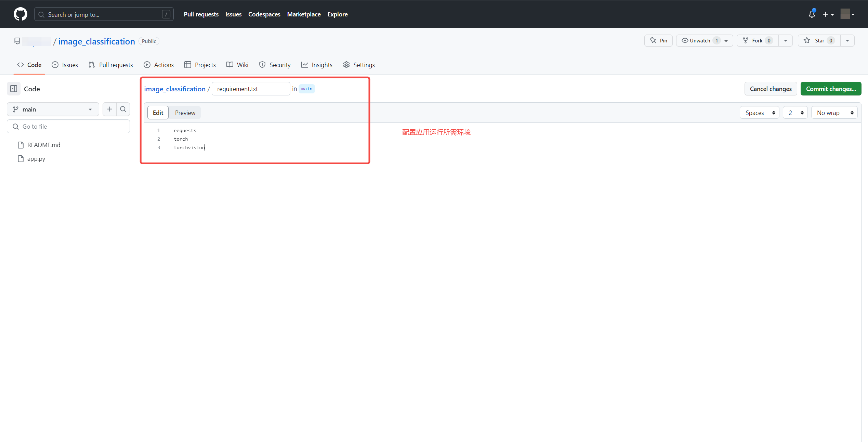Viewport: 868px width, 442px height.
Task: Expand the main branch selector
Action: (53, 109)
